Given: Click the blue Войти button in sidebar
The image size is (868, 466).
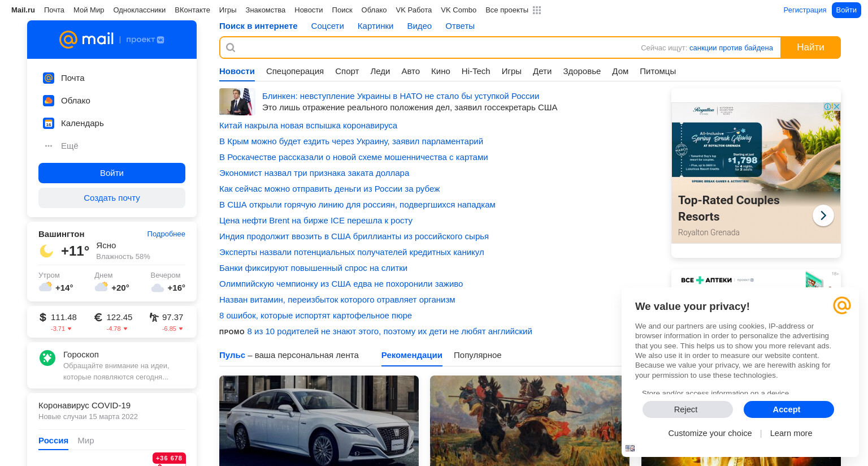Looking at the screenshot, I should tap(112, 173).
